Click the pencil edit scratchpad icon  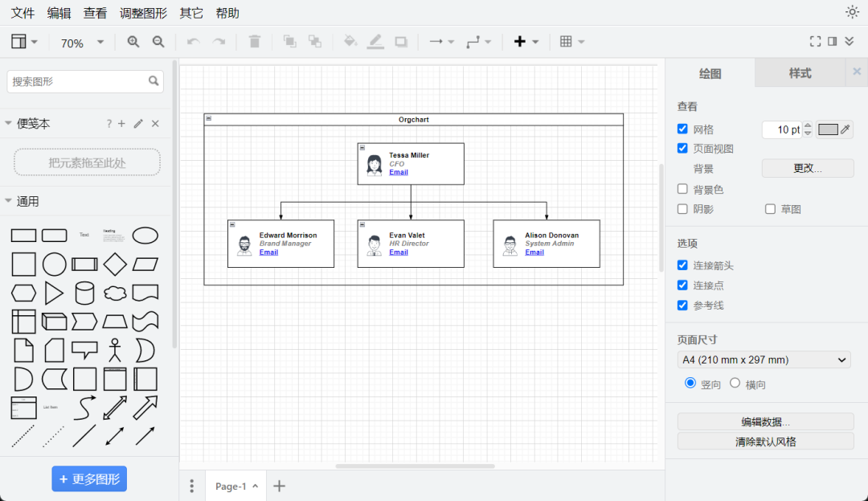tap(138, 124)
